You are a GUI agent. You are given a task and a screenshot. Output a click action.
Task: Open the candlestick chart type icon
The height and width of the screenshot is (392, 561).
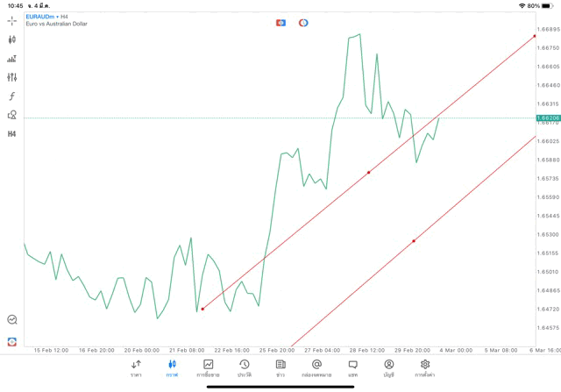pos(11,39)
